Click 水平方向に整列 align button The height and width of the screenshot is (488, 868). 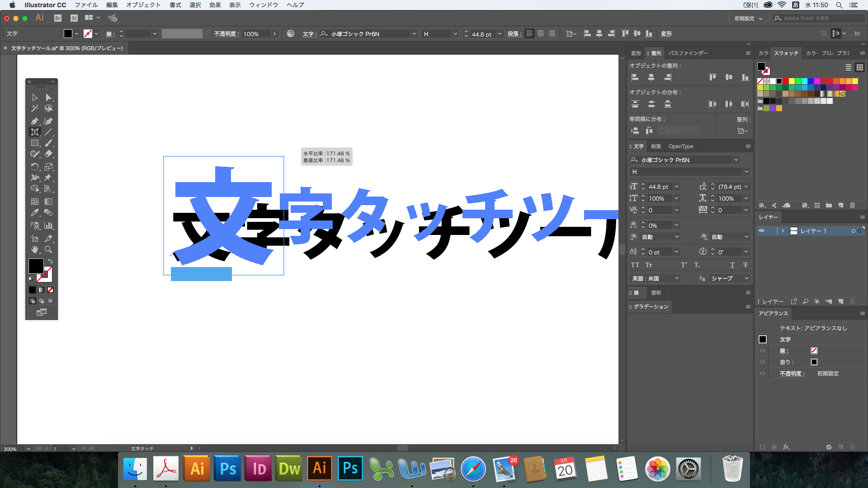[651, 77]
